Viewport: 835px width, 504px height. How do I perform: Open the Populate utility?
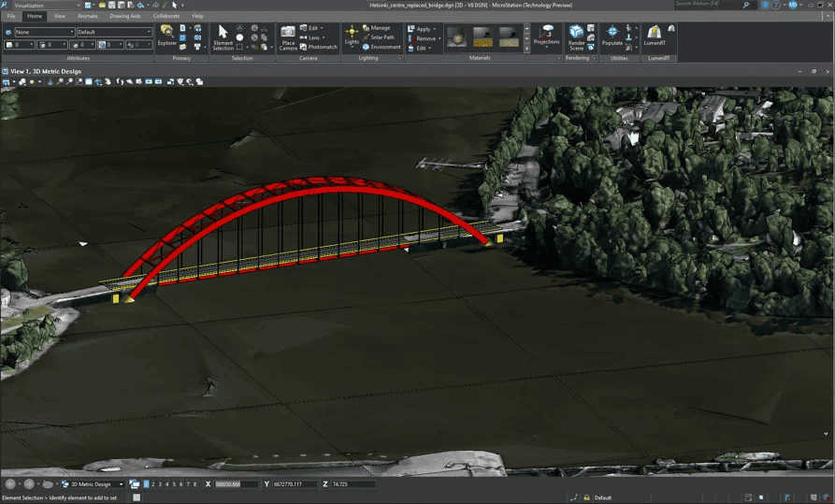[612, 36]
